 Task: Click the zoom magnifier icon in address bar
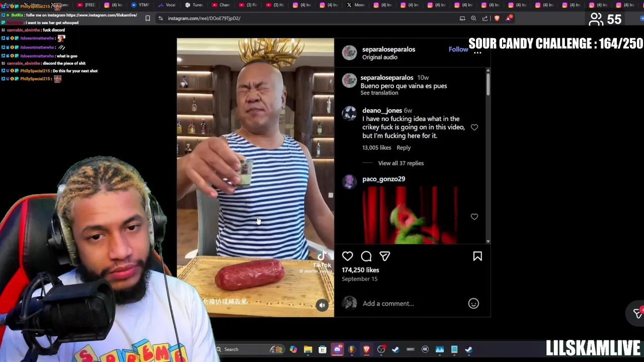coord(473,18)
